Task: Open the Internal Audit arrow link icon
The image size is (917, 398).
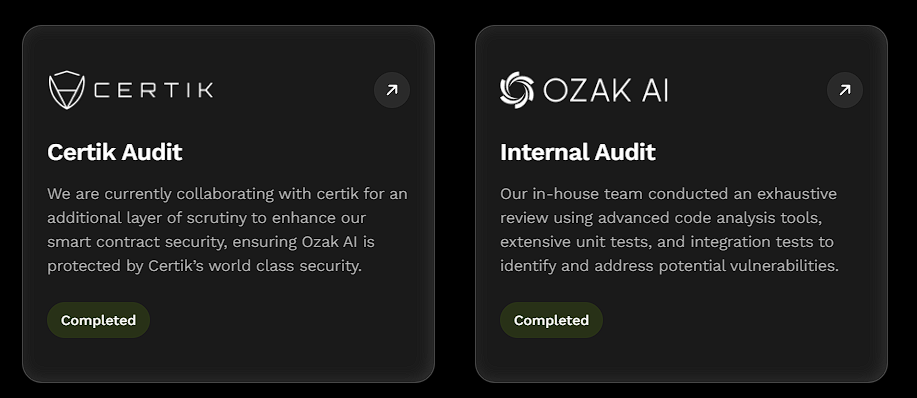Action: tap(844, 90)
